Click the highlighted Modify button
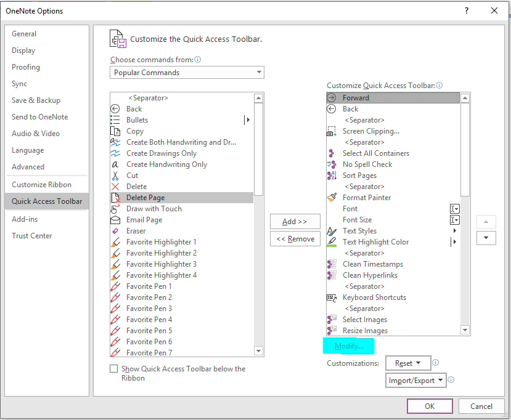This screenshot has height=420, width=511. pos(348,346)
